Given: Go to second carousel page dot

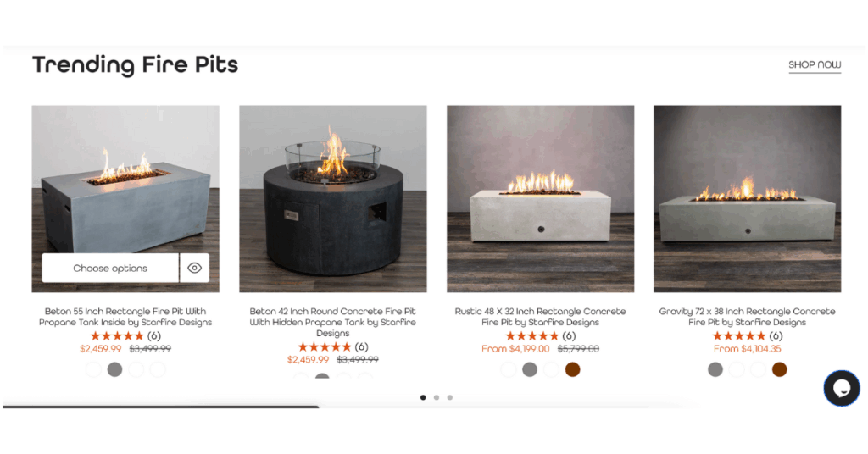Looking at the screenshot, I should [437, 397].
